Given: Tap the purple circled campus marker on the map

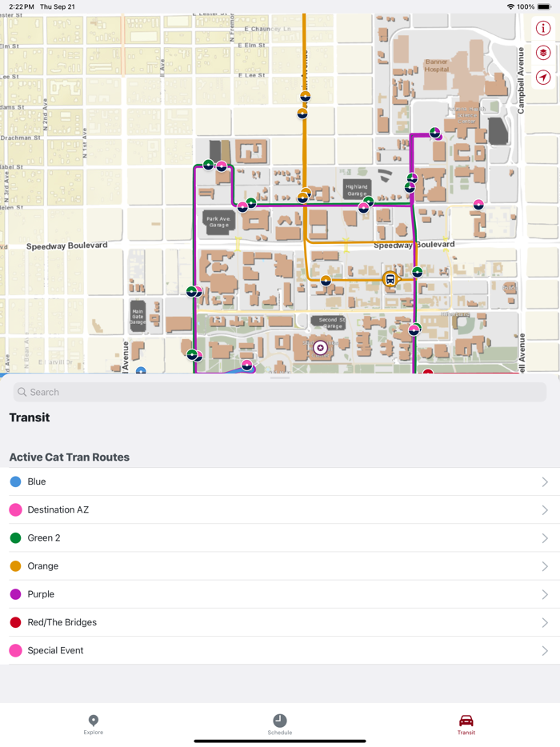Looking at the screenshot, I should 320,348.
